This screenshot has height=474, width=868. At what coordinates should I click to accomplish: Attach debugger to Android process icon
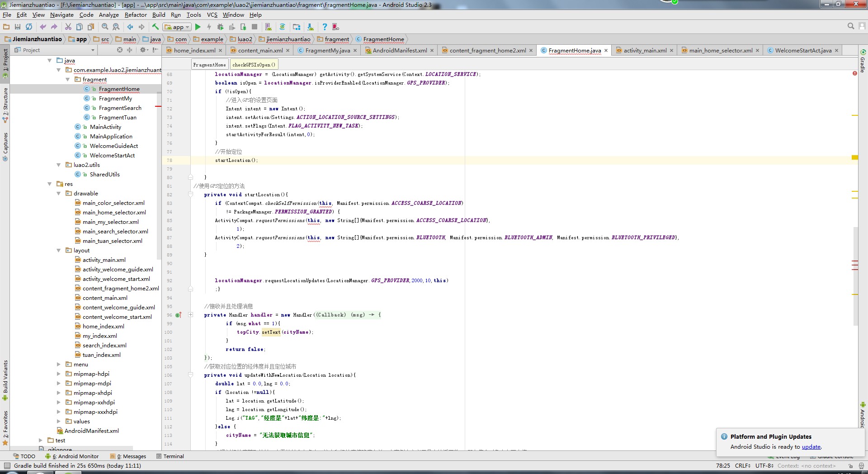point(243,27)
